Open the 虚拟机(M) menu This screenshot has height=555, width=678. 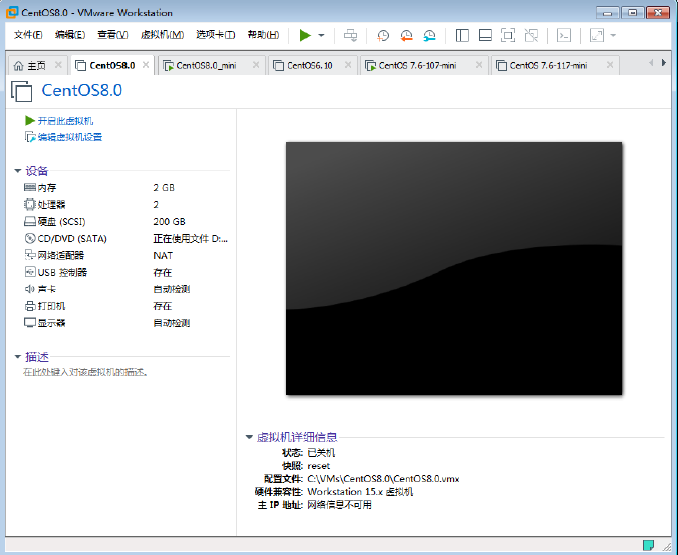(162, 35)
